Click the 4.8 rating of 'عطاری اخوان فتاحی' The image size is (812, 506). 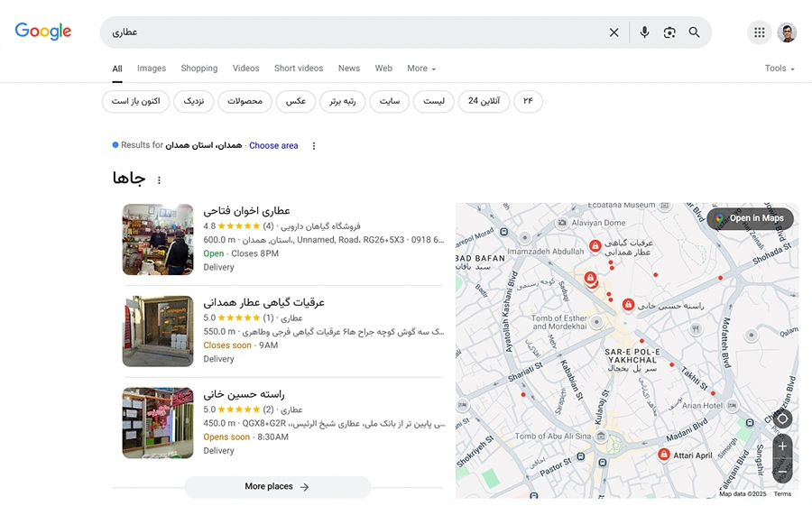click(x=209, y=226)
